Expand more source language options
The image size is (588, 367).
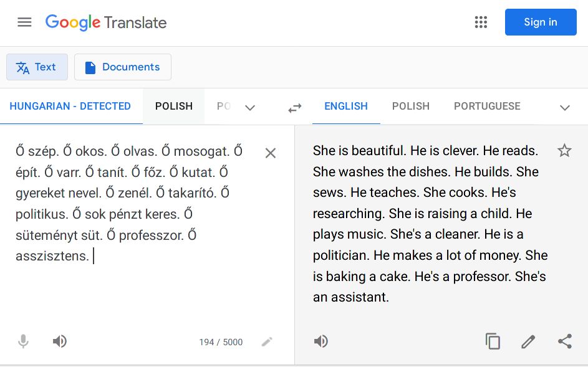(x=250, y=107)
